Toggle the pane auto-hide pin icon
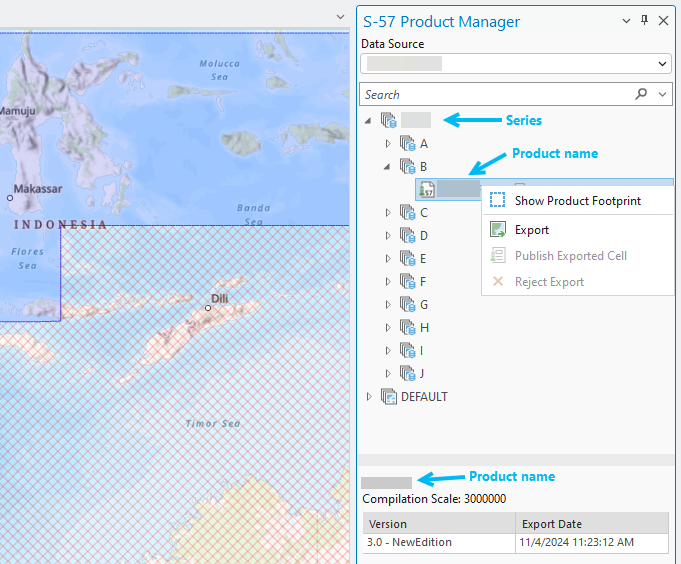This screenshot has width=681, height=564. [x=645, y=20]
